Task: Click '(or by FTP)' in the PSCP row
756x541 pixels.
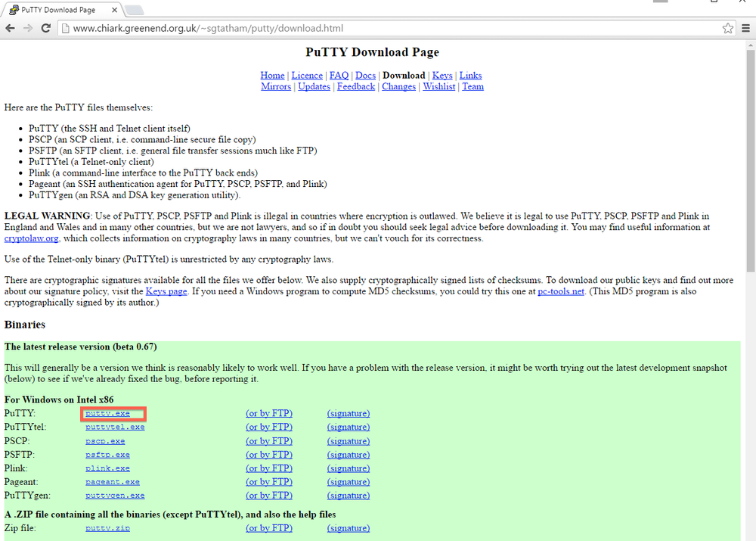Action: (269, 440)
